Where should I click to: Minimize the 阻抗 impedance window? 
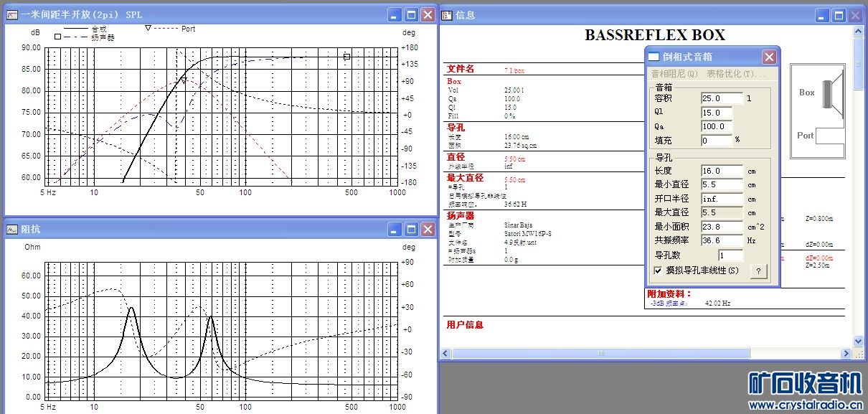(x=395, y=230)
